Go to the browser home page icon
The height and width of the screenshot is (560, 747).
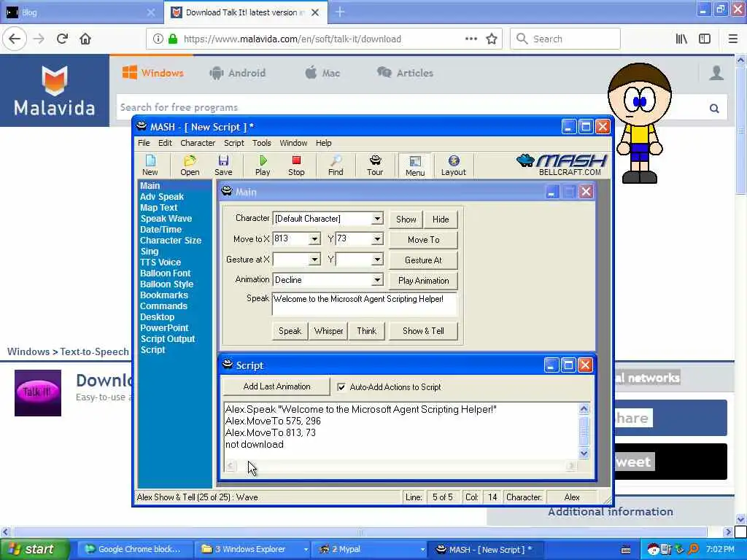tap(85, 39)
